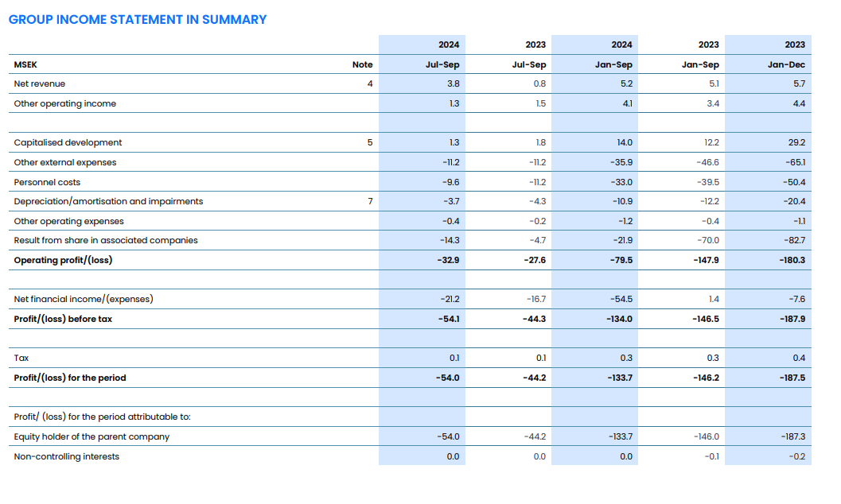Click the Group Income Statement in Summary heading
This screenshot has width=841, height=504.
click(x=138, y=20)
